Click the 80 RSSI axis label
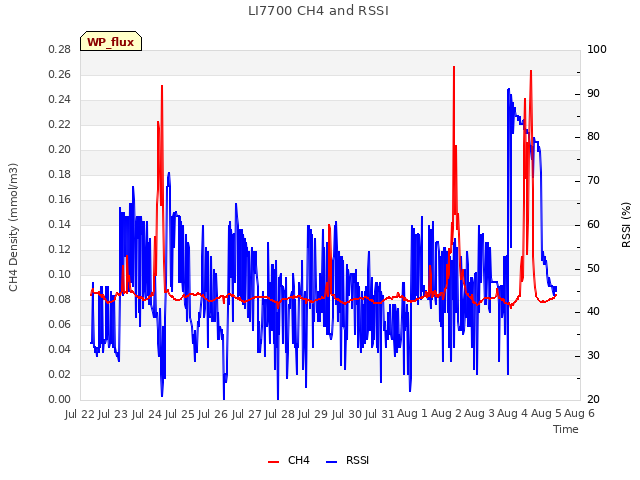The image size is (640, 480). click(x=593, y=137)
